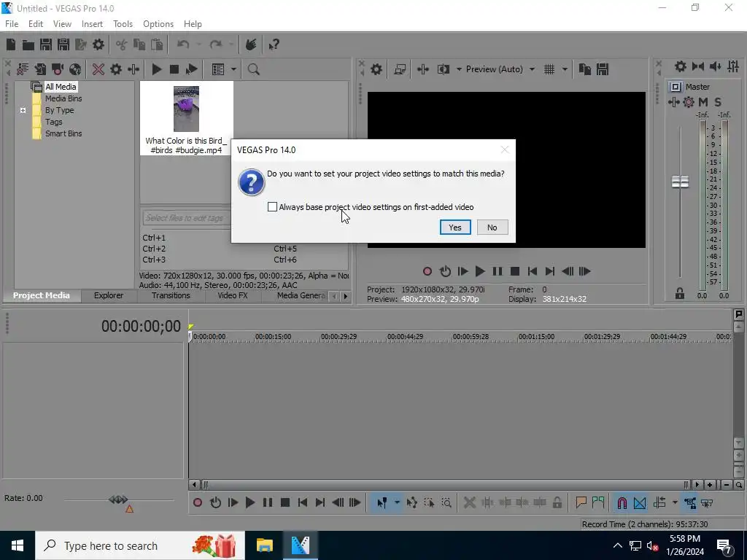Remove selected media with red X icon
Screen dimensions: 747x560
click(x=98, y=69)
